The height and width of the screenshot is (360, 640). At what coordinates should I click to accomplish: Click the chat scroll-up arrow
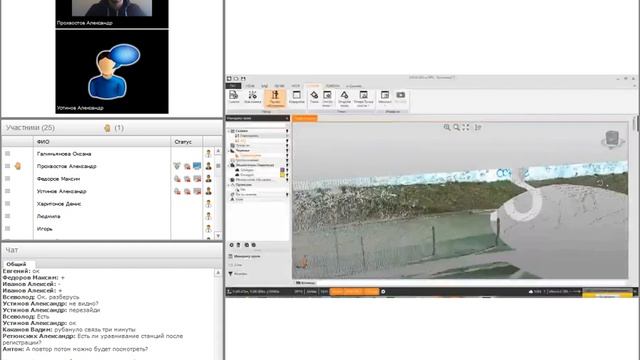(x=218, y=273)
